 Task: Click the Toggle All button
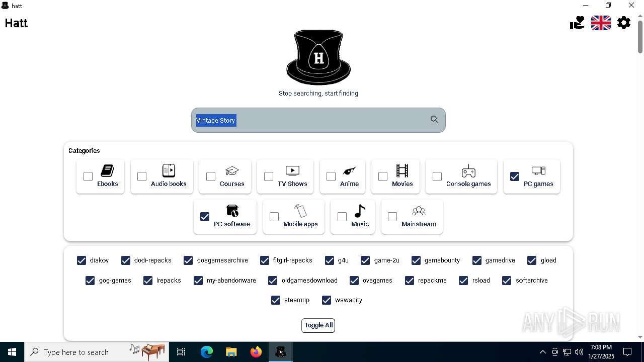(x=318, y=325)
